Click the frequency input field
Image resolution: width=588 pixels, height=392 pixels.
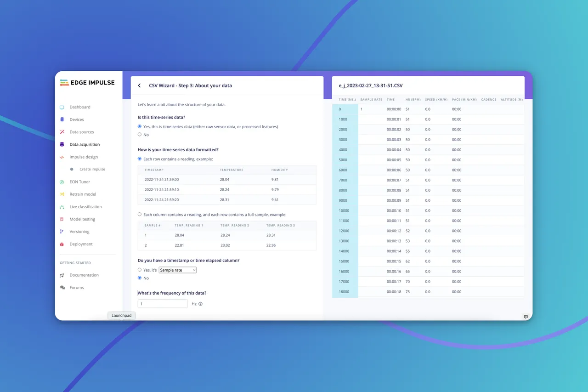coord(162,304)
